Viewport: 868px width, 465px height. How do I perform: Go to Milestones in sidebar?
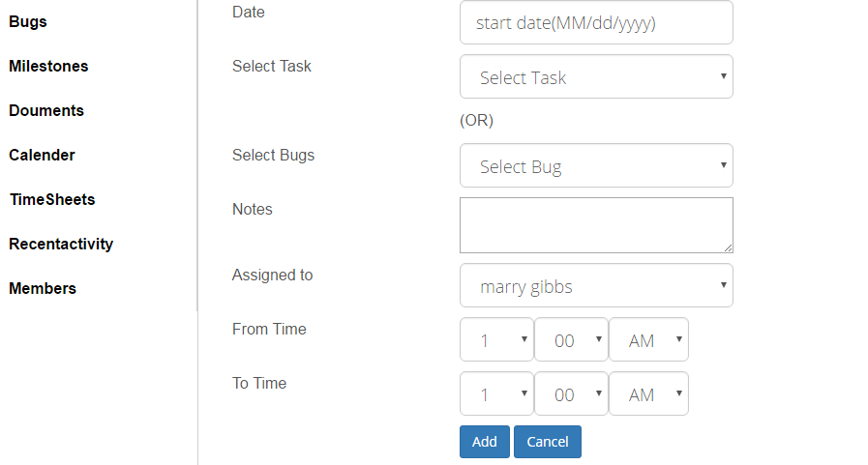[x=48, y=67]
